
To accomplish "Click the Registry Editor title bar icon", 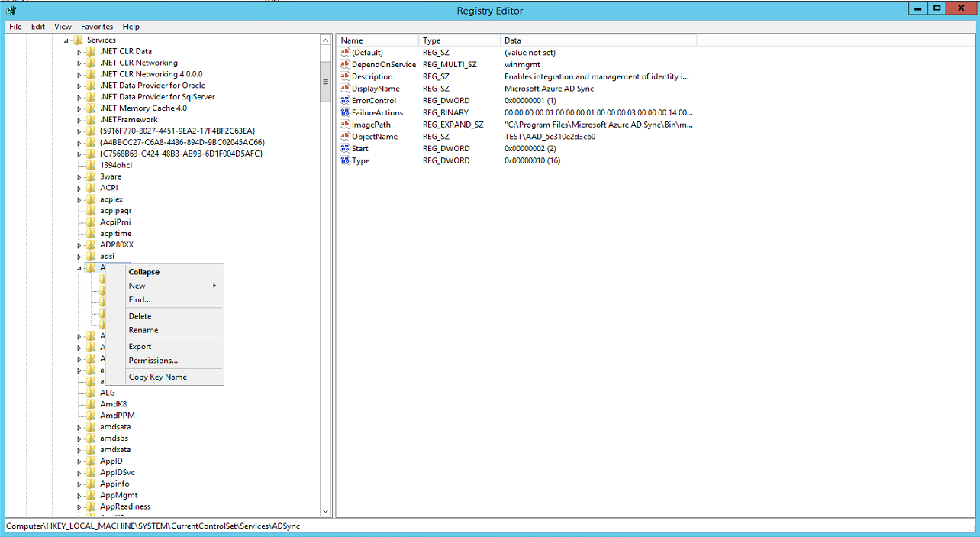I will click(x=11, y=11).
